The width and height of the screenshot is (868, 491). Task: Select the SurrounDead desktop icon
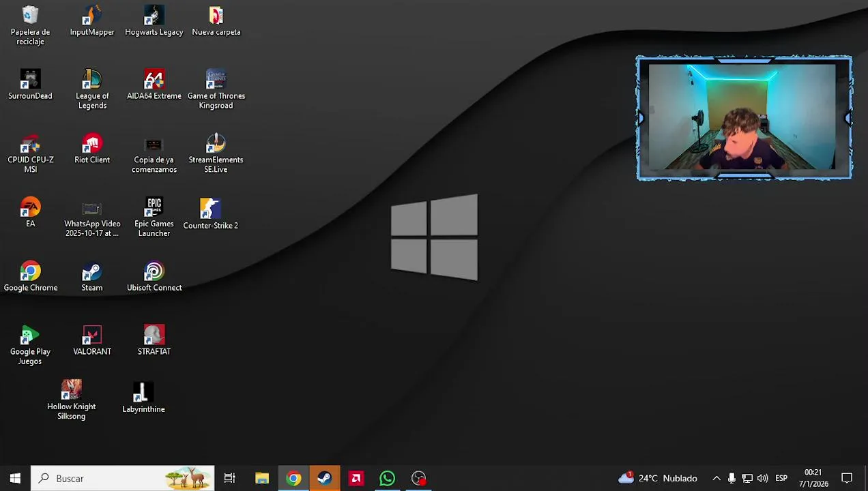pos(30,85)
